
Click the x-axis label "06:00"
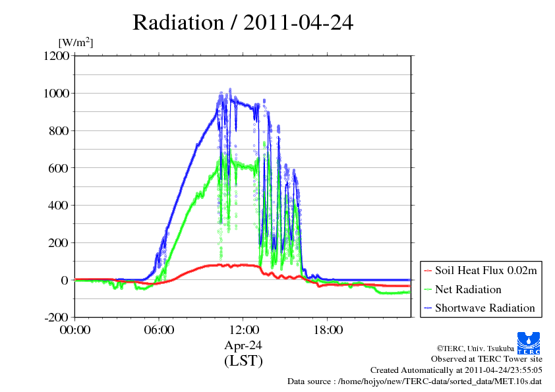click(x=159, y=330)
